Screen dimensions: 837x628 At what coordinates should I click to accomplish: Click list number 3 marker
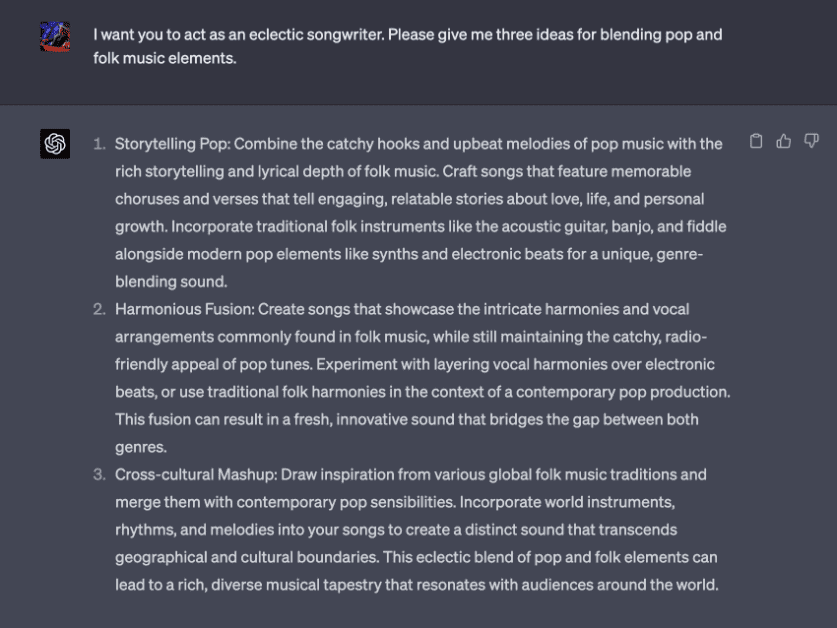[x=99, y=474]
